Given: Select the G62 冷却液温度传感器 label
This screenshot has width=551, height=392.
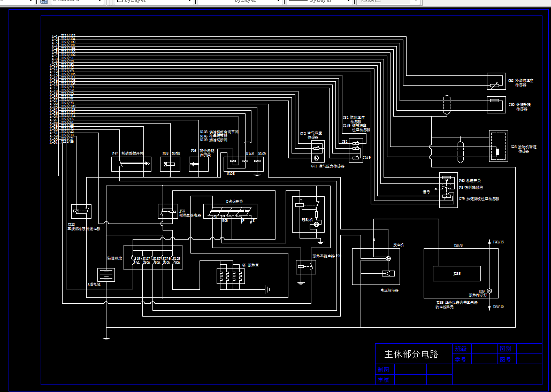Looking at the screenshot, I should (521, 82).
